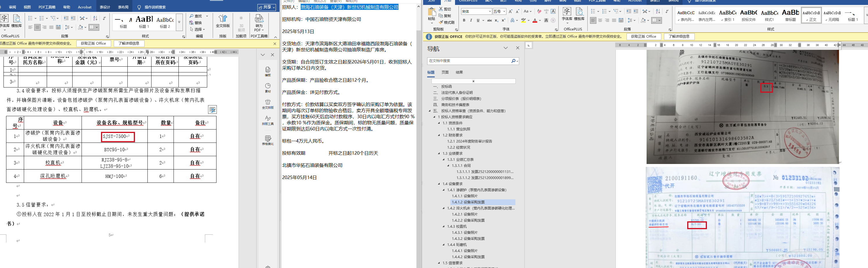Click the 剪切 cut button
Screen dimensions: 868x268
445,9
